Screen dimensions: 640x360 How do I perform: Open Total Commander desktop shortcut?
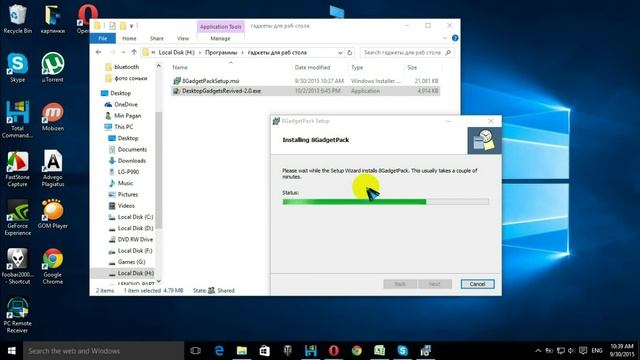coord(17,120)
